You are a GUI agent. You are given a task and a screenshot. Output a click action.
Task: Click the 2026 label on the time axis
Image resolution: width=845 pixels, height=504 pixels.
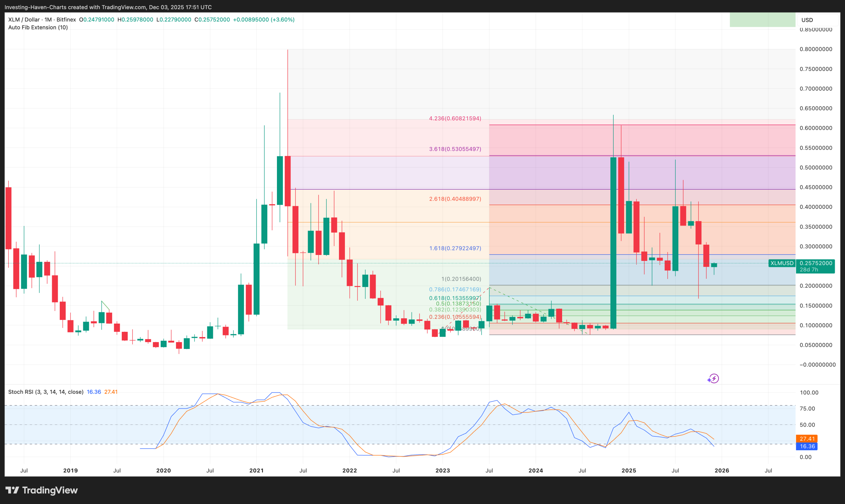coord(722,471)
